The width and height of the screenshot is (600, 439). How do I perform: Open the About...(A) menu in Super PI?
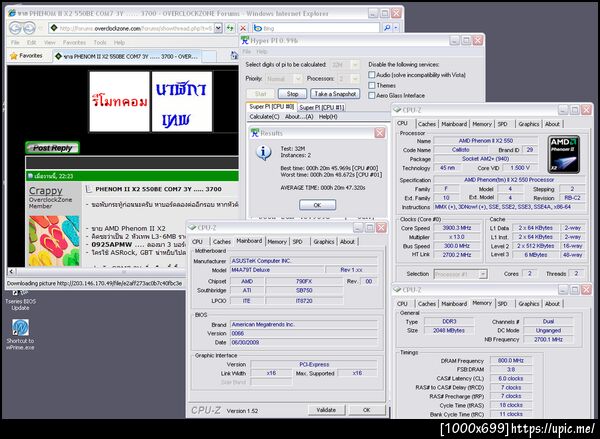tap(299, 117)
